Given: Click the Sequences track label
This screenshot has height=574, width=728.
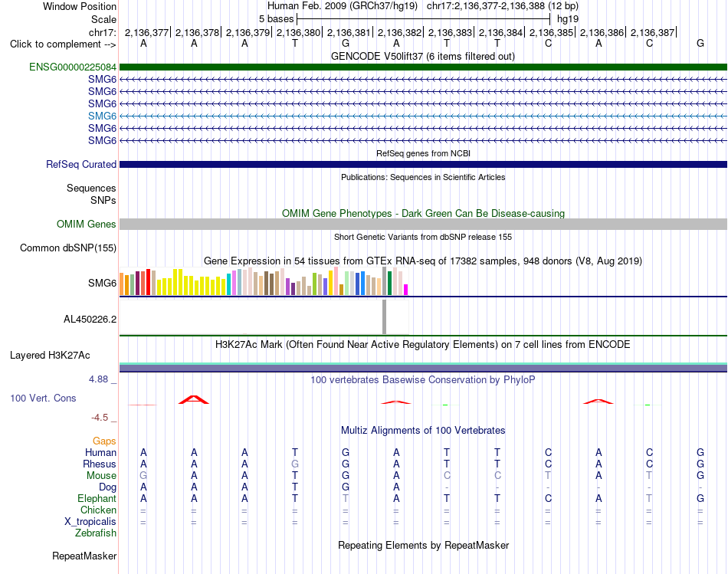Looking at the screenshot, I should pyautogui.click(x=91, y=188).
